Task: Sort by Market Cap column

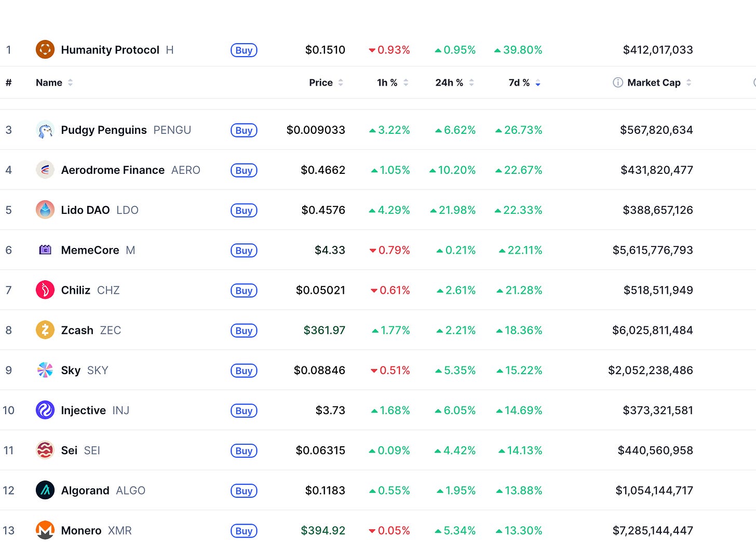Action: tap(659, 83)
